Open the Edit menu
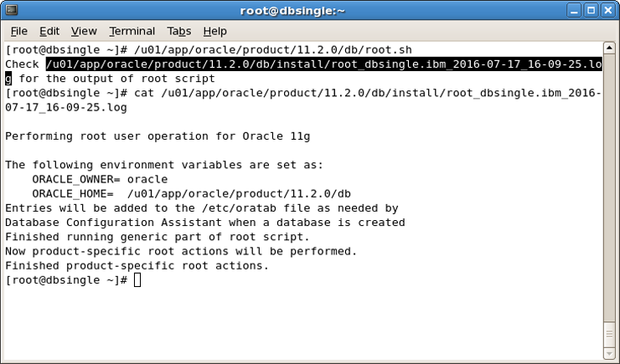 coord(49,31)
